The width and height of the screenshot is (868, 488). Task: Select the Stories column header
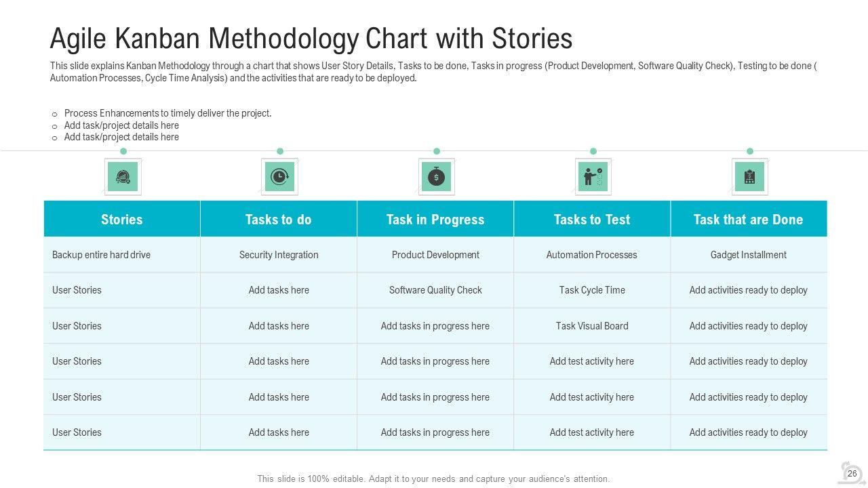(122, 220)
